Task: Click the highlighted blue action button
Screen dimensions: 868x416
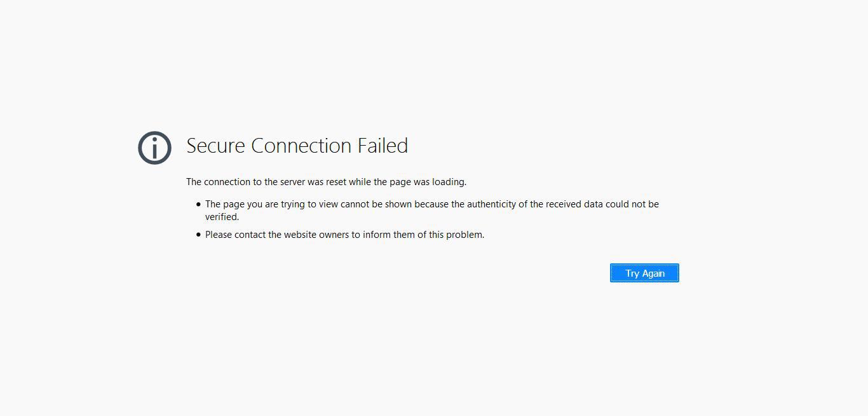Action: point(644,273)
